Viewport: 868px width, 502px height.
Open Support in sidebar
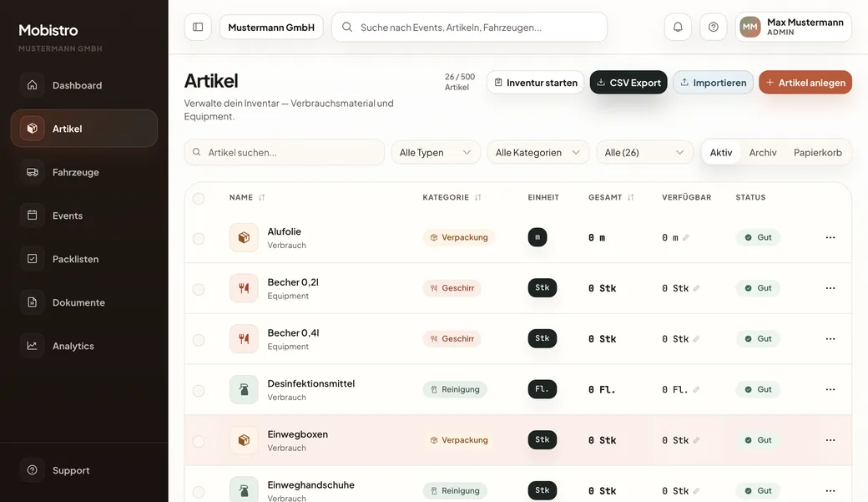pos(84,470)
